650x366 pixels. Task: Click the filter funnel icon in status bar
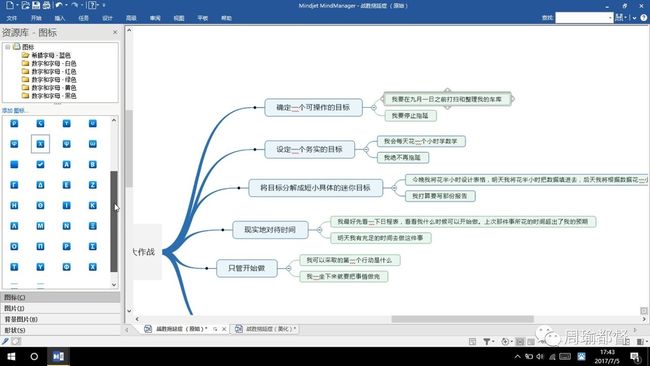(x=487, y=342)
